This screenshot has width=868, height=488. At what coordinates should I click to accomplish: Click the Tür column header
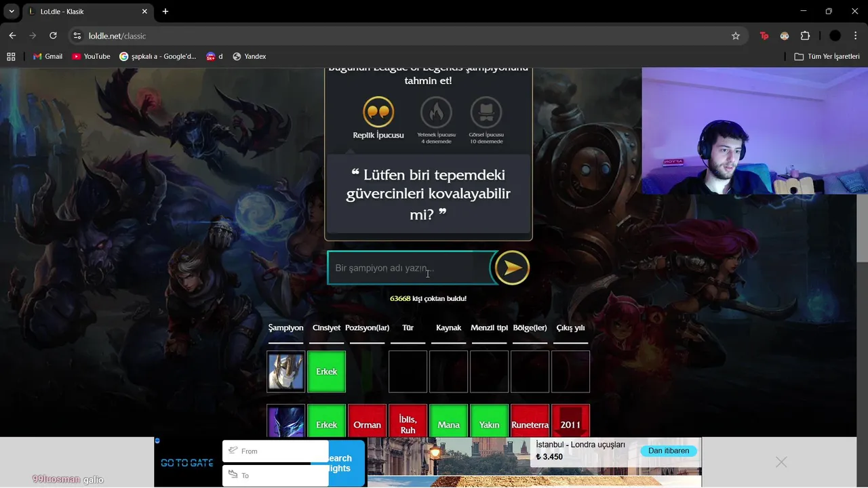[x=408, y=328]
